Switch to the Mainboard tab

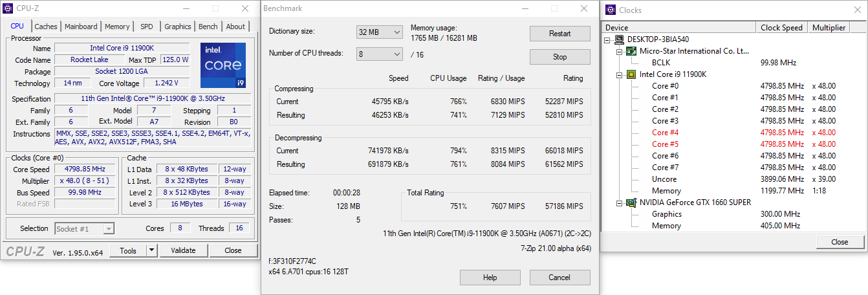(81, 27)
